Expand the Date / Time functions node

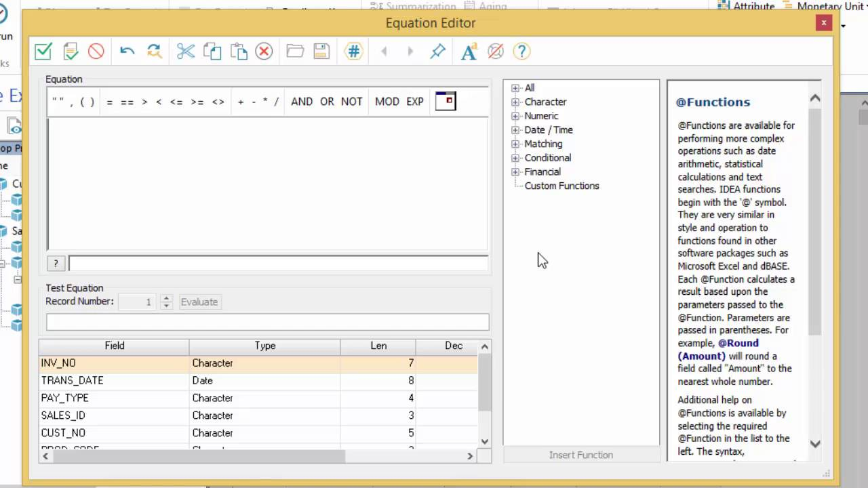(515, 130)
